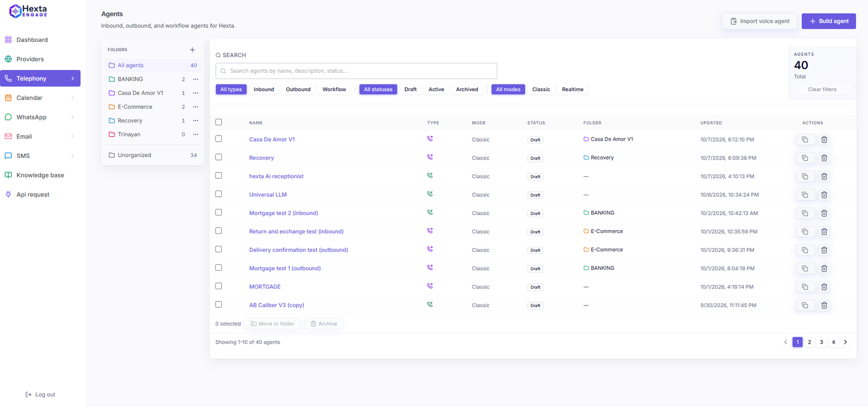Screen dimensions: 868x407
Task: Click the Hexta Engage logo
Action: pos(28,11)
